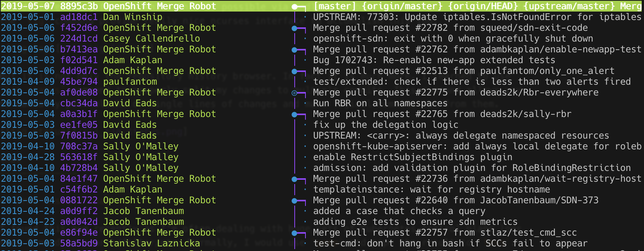Click the ringed graph node beside commit af0de08

(294, 93)
